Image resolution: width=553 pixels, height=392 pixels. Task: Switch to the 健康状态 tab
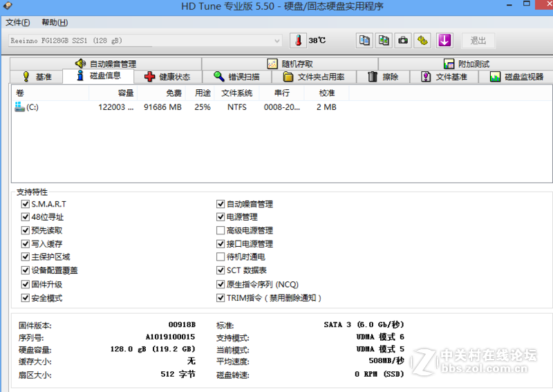coord(167,77)
